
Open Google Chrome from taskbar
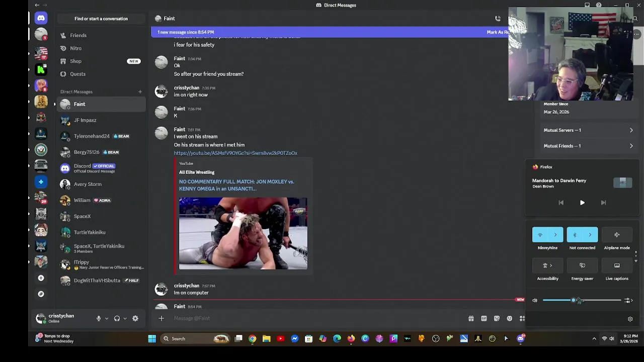pos(252,339)
